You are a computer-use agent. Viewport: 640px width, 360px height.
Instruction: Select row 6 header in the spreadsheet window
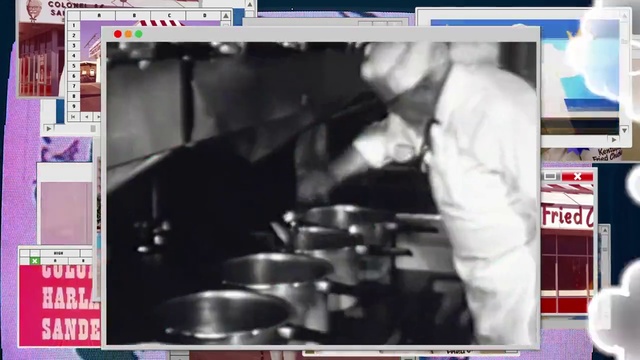point(74,76)
